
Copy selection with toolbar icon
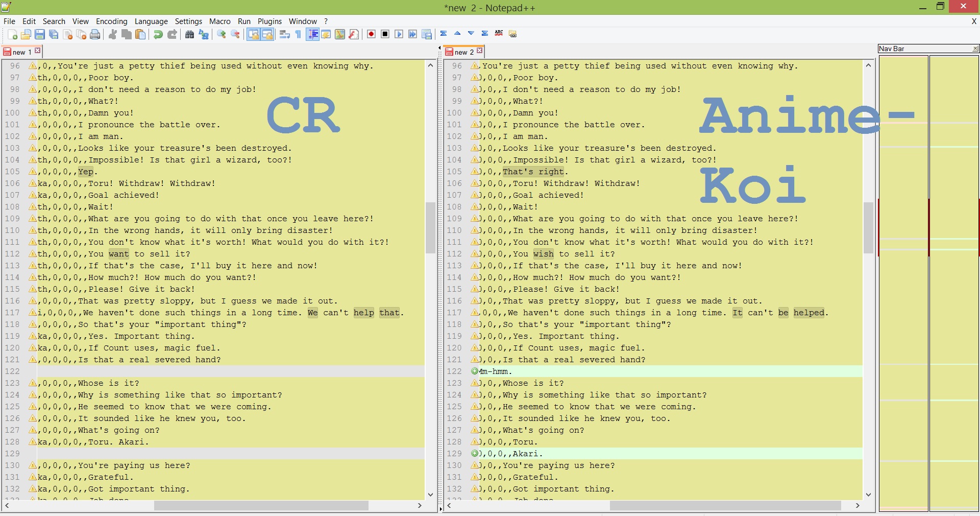coord(127,34)
